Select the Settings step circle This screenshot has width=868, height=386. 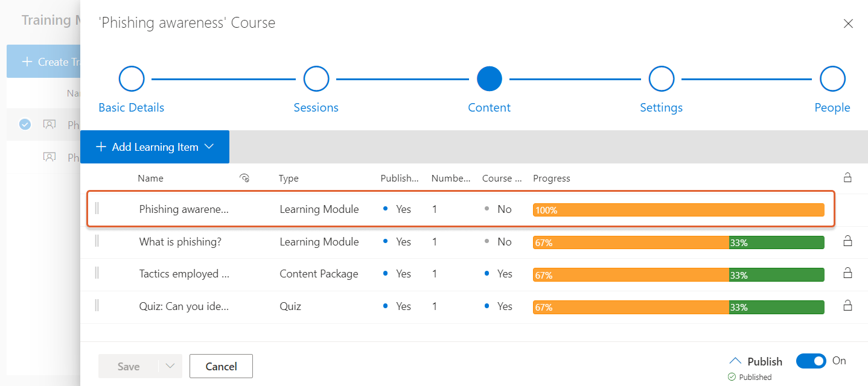661,79
